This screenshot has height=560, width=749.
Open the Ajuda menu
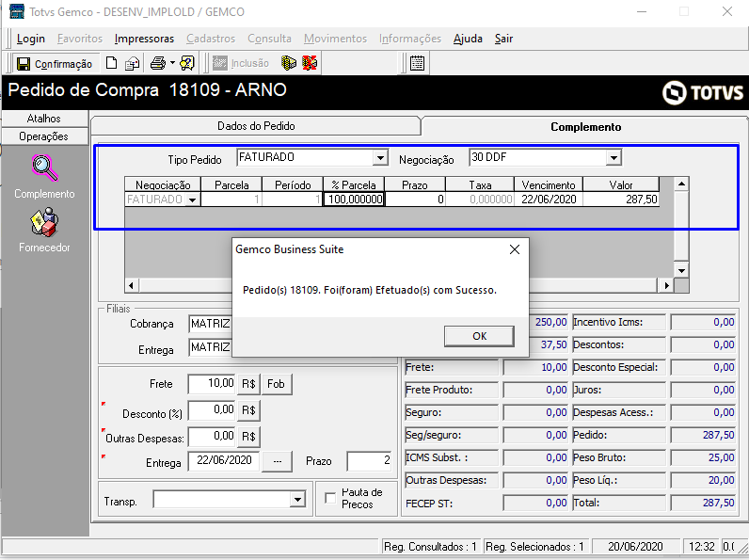point(468,39)
